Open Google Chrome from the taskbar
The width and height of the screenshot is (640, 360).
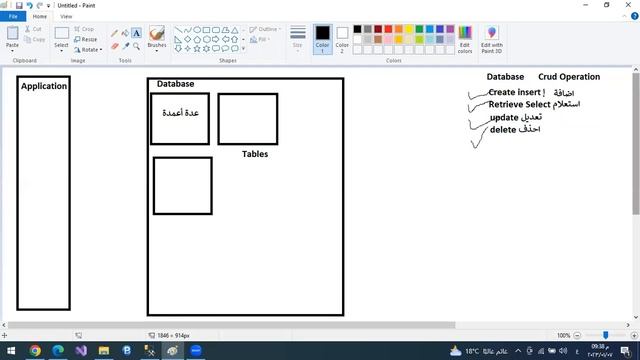pos(35,351)
